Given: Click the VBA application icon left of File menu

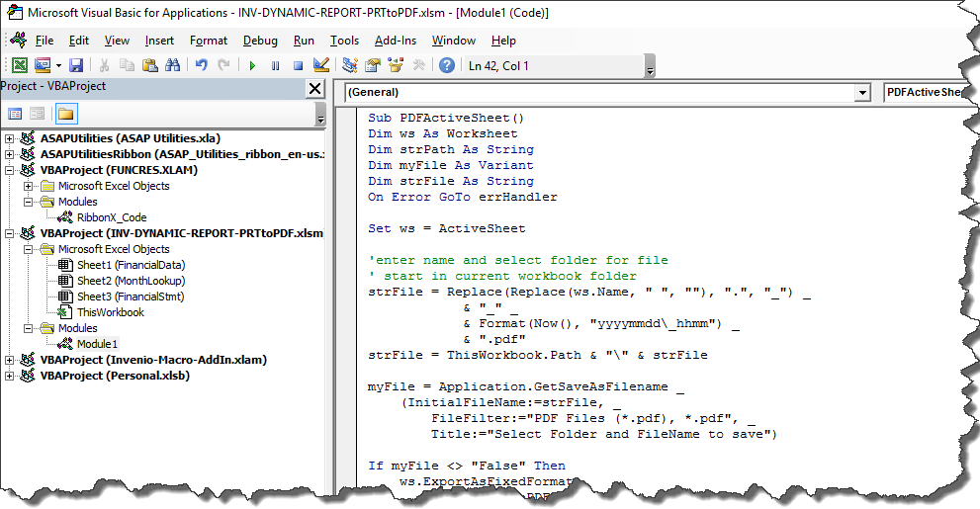Looking at the screenshot, I should click(x=18, y=40).
